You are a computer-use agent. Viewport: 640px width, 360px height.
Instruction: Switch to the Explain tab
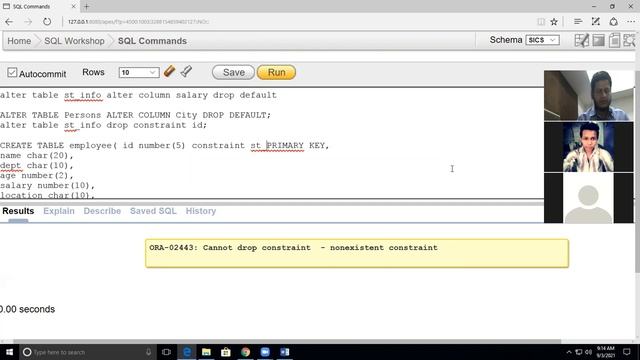(x=59, y=211)
